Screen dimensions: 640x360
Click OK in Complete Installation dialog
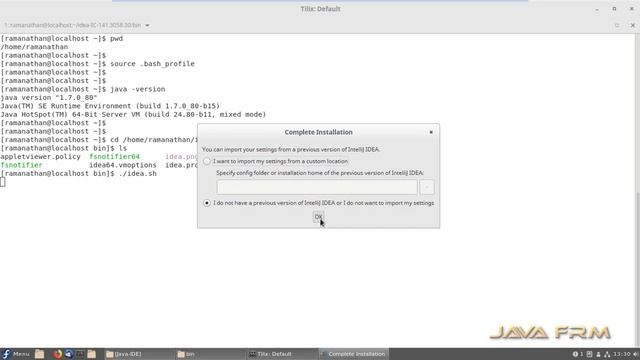pyautogui.click(x=318, y=217)
